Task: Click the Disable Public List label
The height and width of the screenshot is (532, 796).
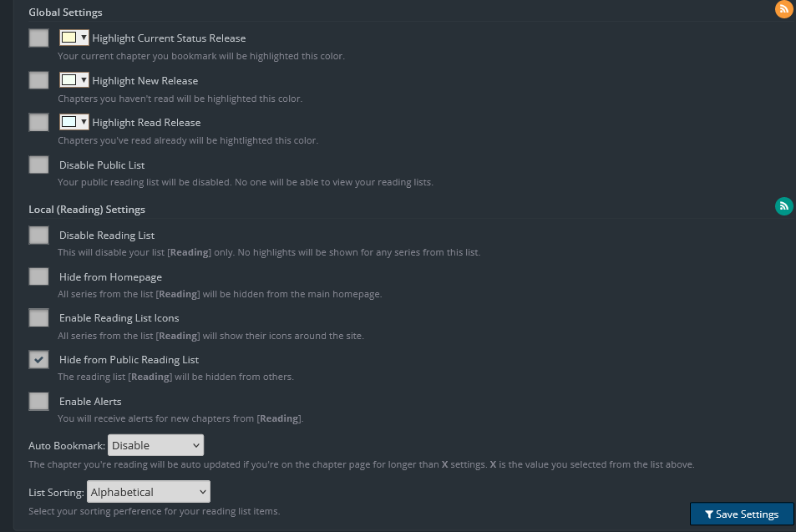Action: click(102, 165)
